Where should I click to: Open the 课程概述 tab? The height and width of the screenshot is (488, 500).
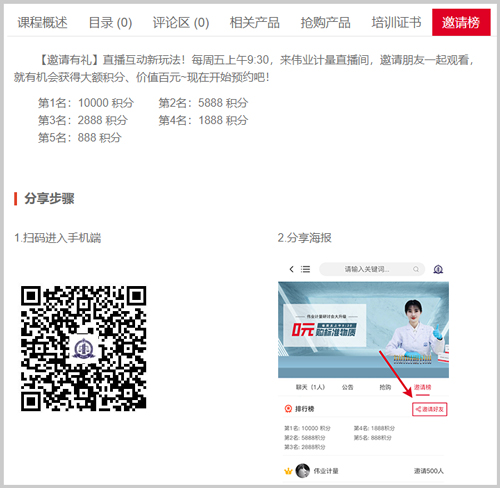tap(42, 23)
